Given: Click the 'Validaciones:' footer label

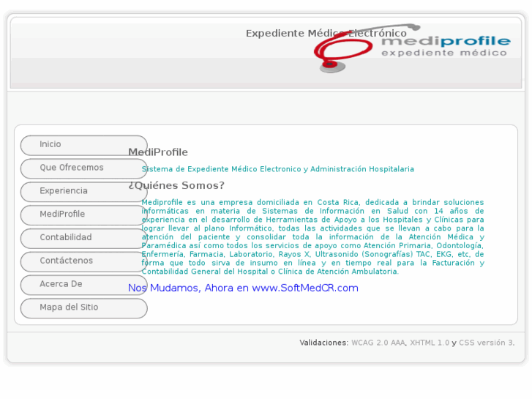Looking at the screenshot, I should pyautogui.click(x=323, y=343).
